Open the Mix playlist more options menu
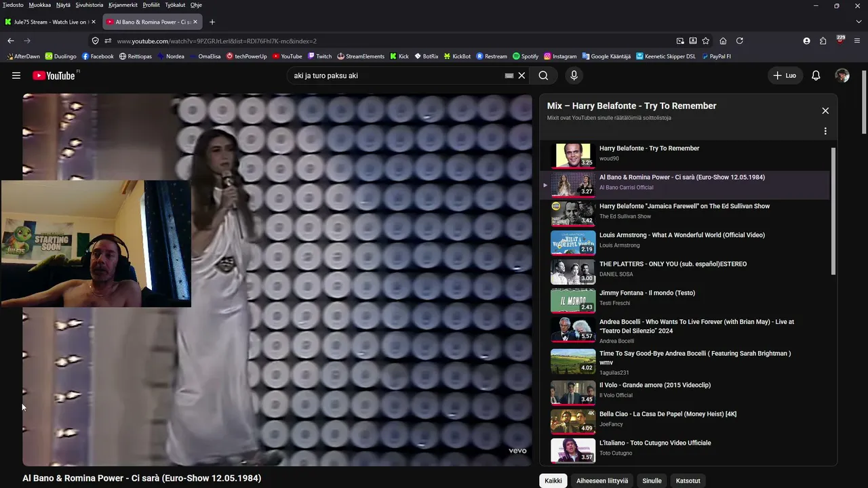 click(825, 131)
